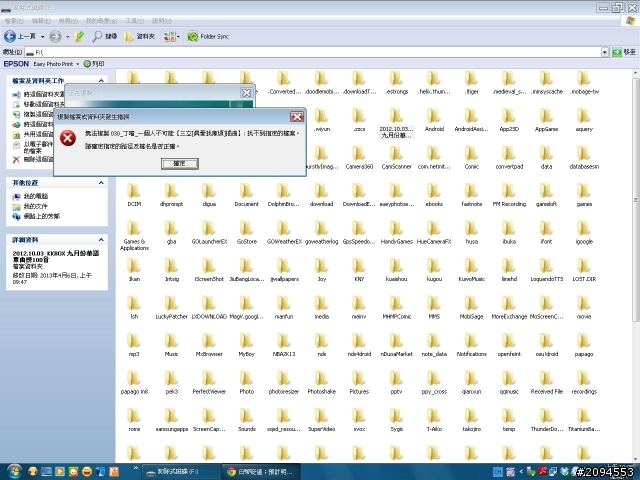Screen dimensions: 640x480
Task: Click the EPSON print button
Action: tap(94, 64)
